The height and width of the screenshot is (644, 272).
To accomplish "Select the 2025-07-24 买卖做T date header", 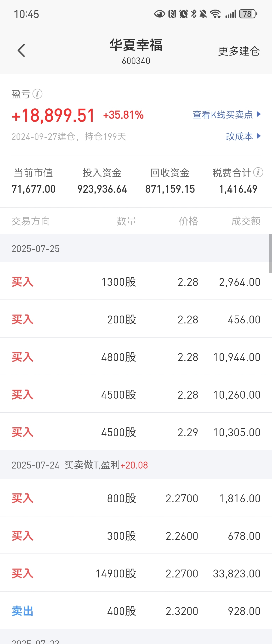I will point(136,464).
